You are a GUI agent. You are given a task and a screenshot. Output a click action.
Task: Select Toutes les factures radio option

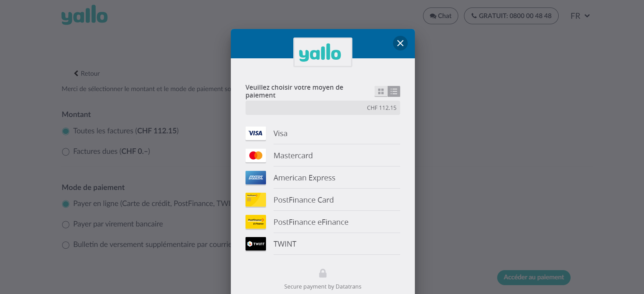[x=66, y=131]
